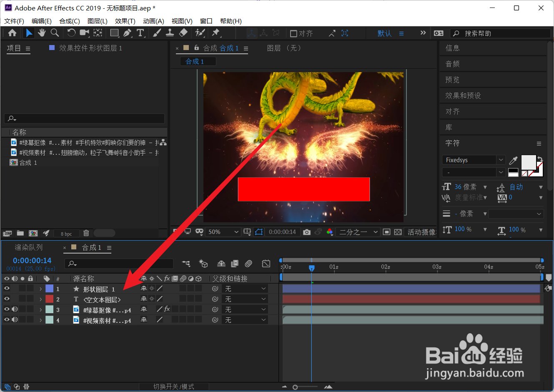Image resolution: width=554 pixels, height=392 pixels.
Task: Hide the #绿幕抠像 layer eye
Action: tap(7, 309)
